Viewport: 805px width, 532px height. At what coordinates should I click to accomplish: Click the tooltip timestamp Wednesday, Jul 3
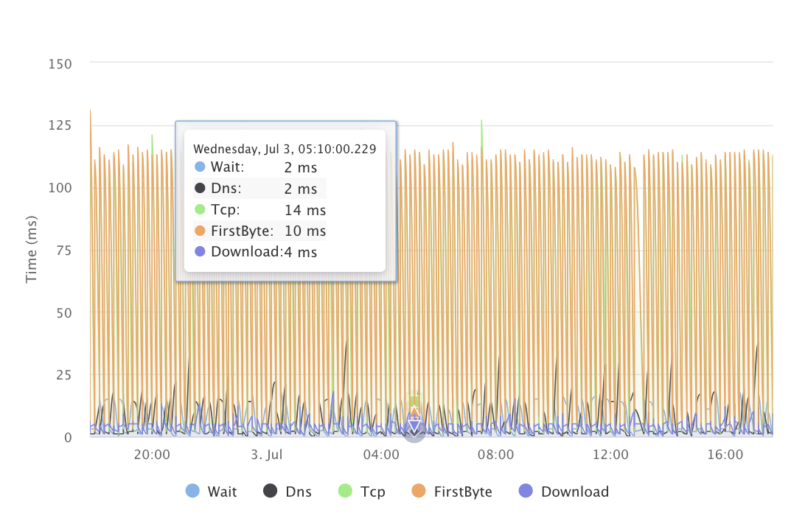point(285,149)
